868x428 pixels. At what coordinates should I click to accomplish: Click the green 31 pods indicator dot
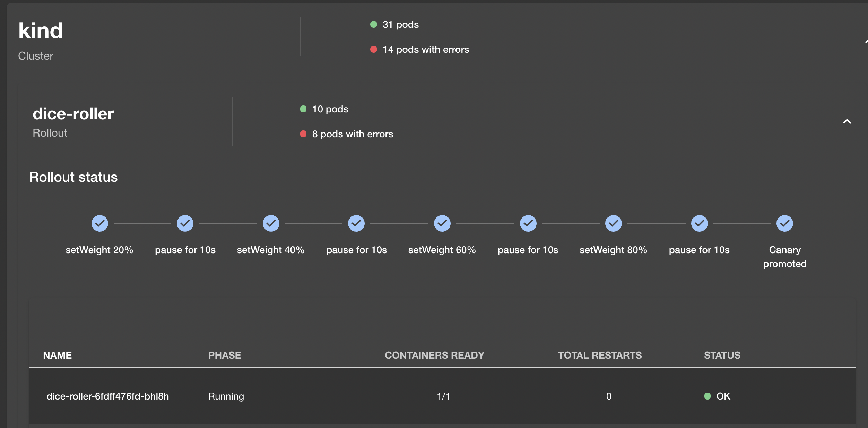pyautogui.click(x=373, y=24)
